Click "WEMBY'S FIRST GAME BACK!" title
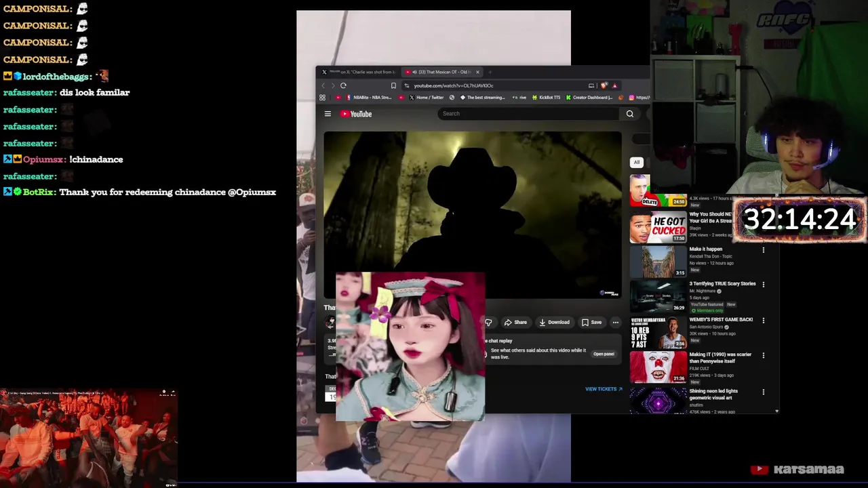868x488 pixels. [721, 319]
